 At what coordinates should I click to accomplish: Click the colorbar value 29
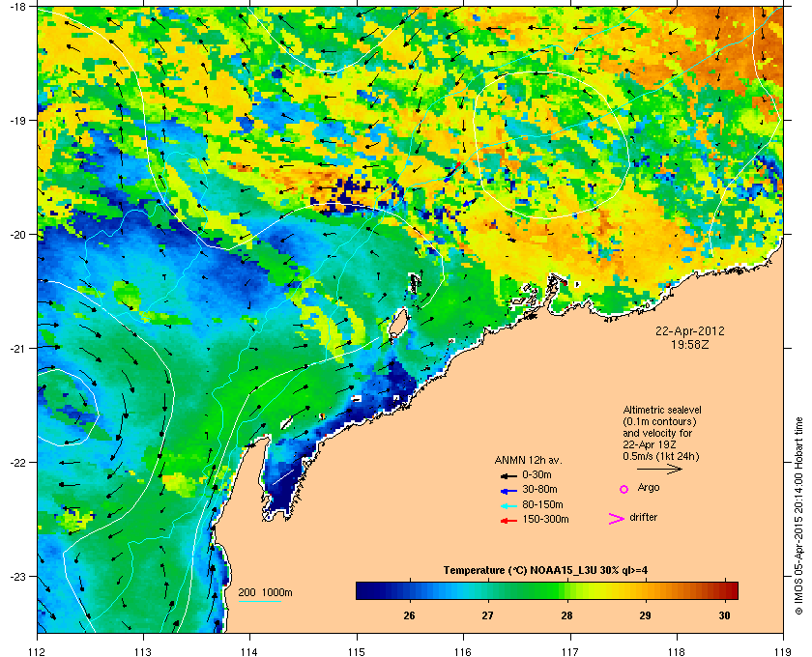coord(645,615)
